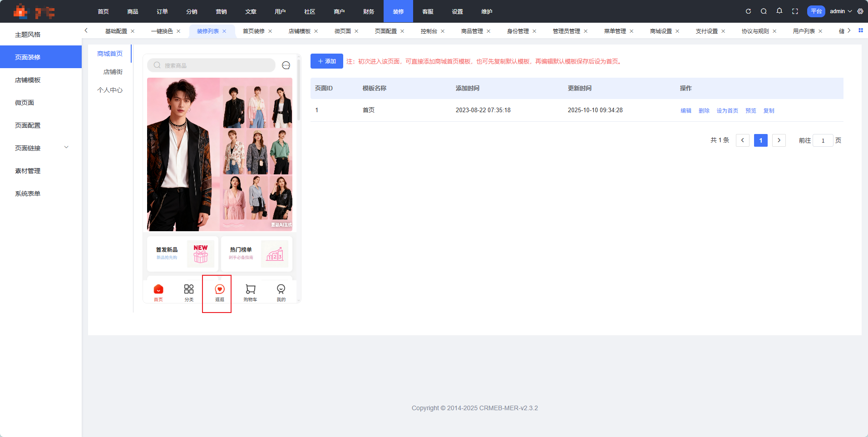This screenshot has height=437, width=868.
Task: Click the cart icon in phone preview
Action: point(250,289)
